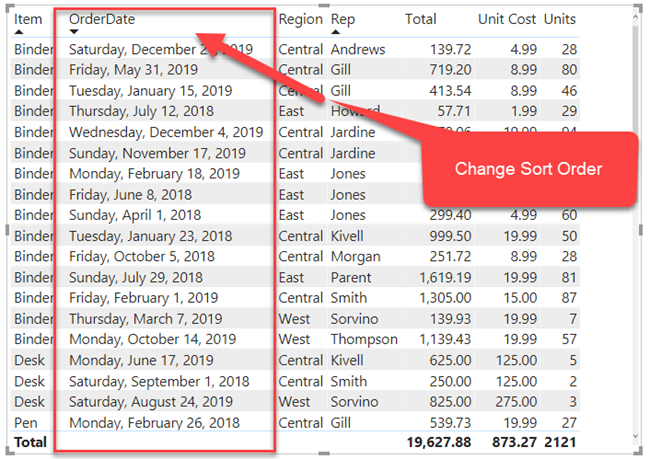Select the Unit Cost column header
This screenshot has width=650, height=459.
(507, 19)
